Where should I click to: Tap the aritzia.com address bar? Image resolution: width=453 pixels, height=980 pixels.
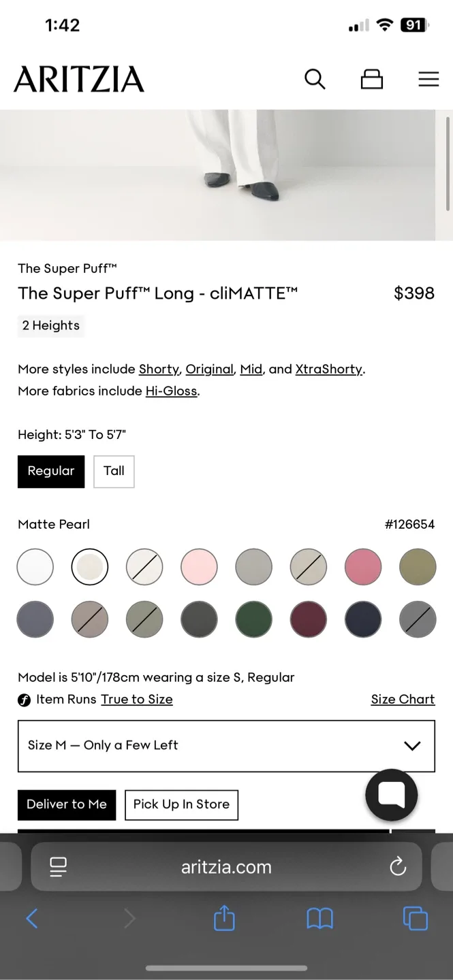[226, 866]
